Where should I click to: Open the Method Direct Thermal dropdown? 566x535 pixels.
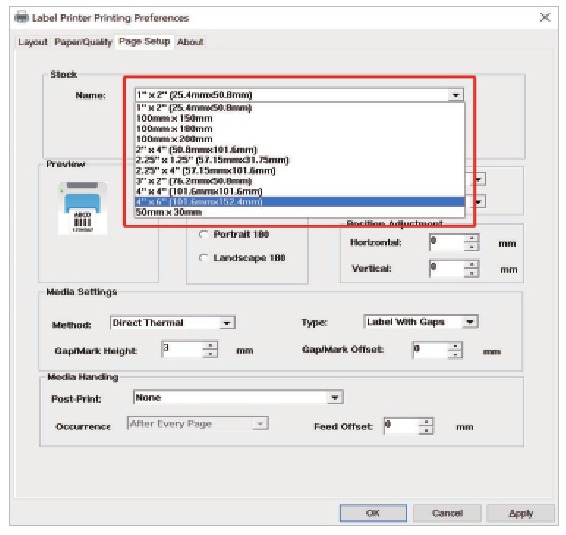coord(227,323)
